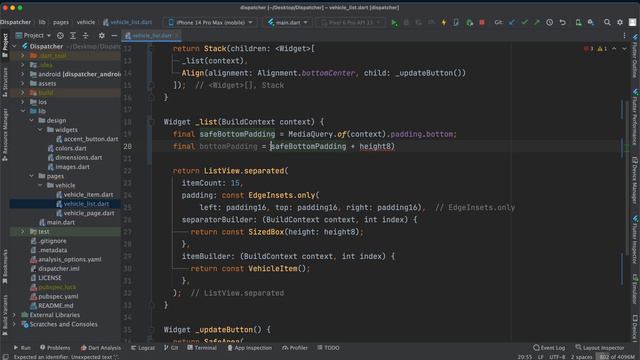Click the Git commit checkmark icon
The width and height of the screenshot is (640, 360).
pos(524,22)
